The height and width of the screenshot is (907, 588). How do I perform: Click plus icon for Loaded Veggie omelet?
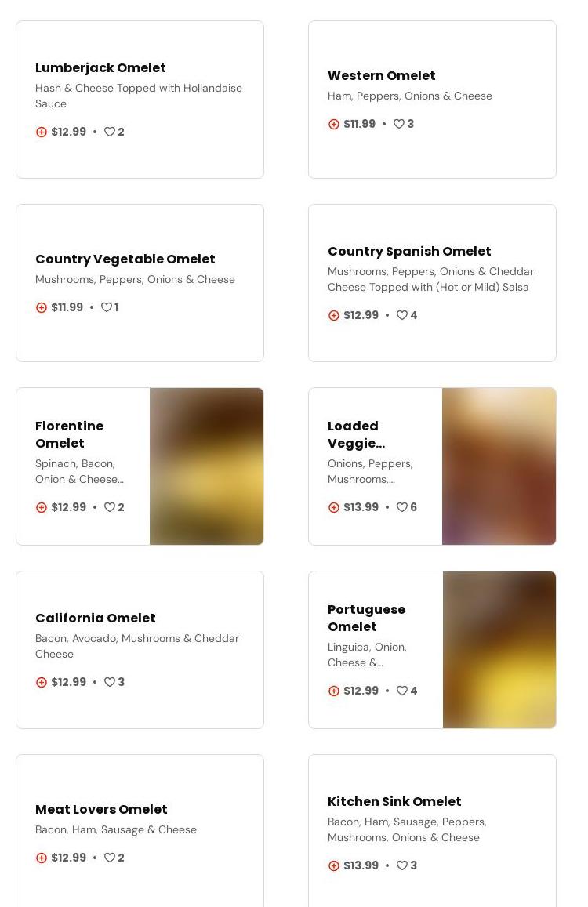click(x=334, y=508)
